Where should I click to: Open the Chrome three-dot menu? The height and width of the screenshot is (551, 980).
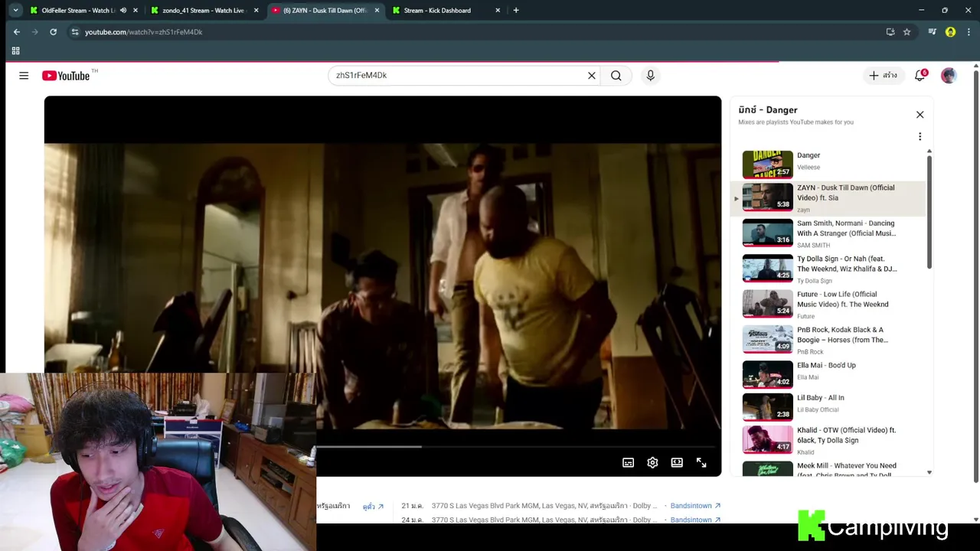click(x=969, y=32)
